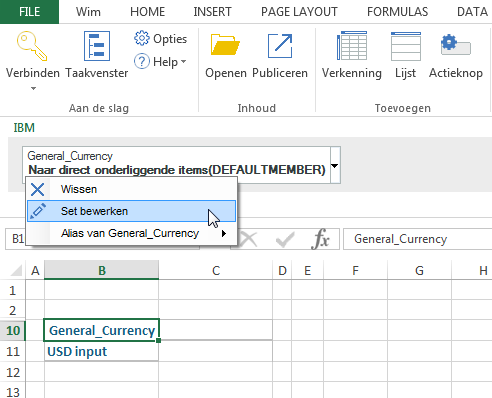The image size is (492, 398).
Task: Click the formula bar cancel X
Action: coord(248,239)
